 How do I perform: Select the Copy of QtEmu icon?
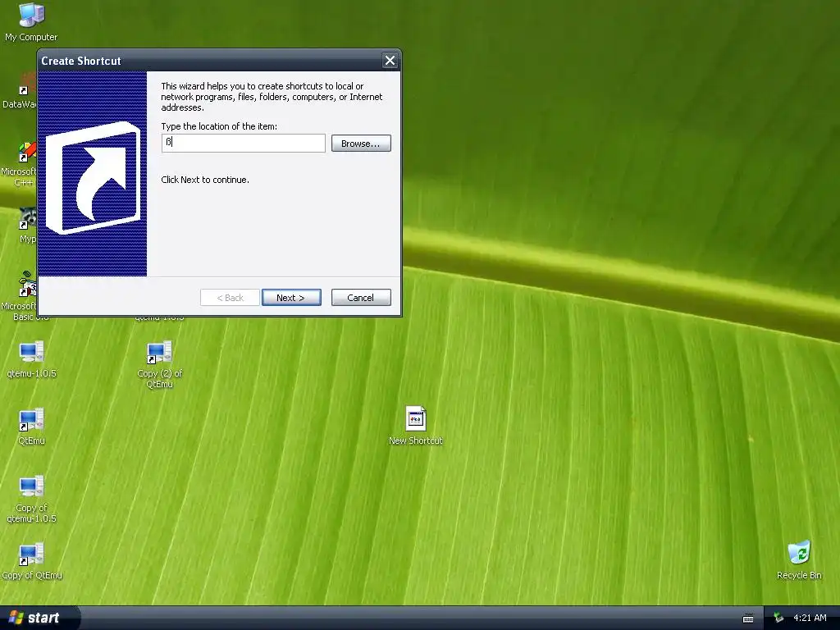(31, 561)
